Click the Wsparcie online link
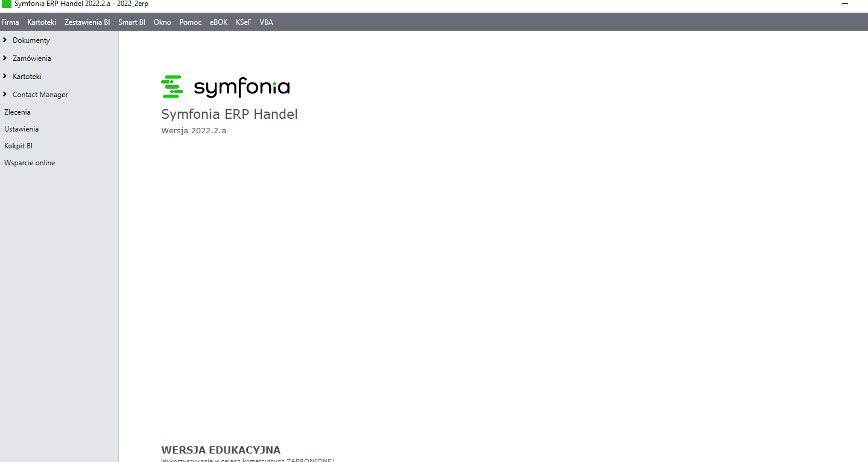Viewport: 868px width, 462px height. point(30,163)
